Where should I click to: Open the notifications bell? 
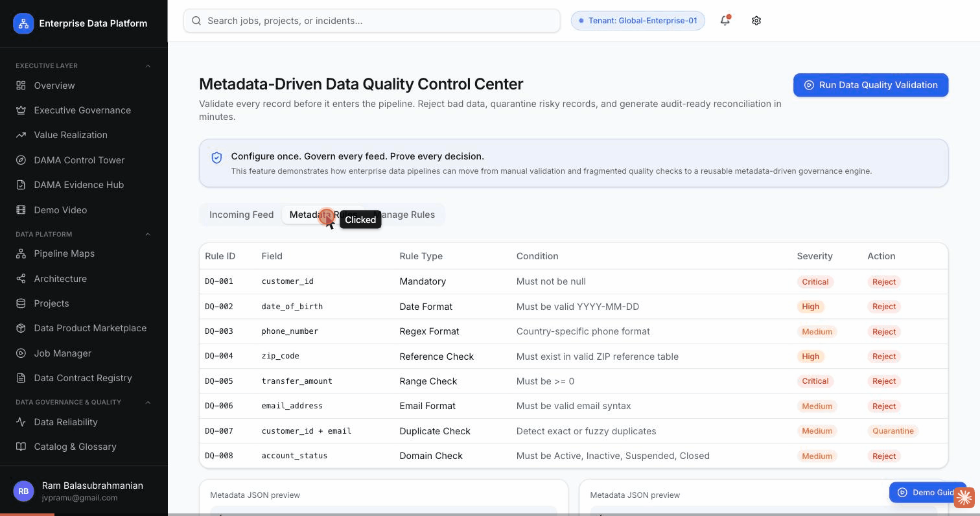pyautogui.click(x=725, y=21)
